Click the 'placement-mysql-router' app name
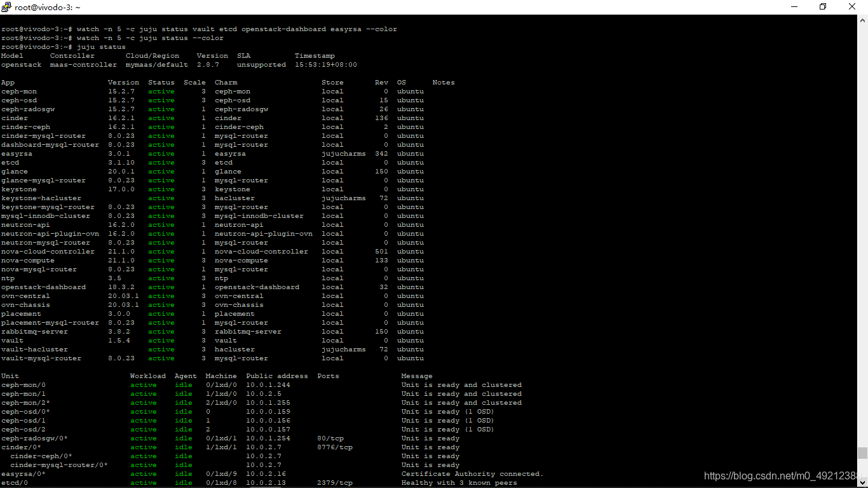This screenshot has width=868, height=488. [x=50, y=323]
